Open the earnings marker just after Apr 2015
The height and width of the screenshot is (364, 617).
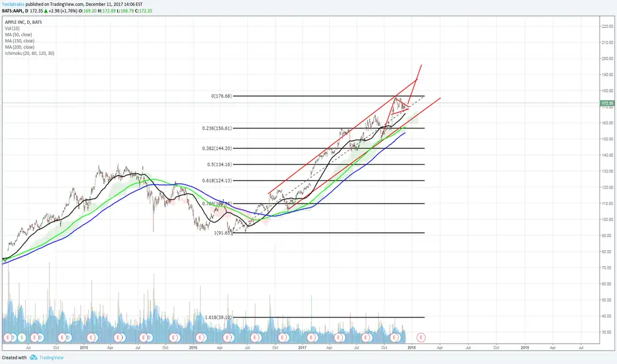pos(119,338)
